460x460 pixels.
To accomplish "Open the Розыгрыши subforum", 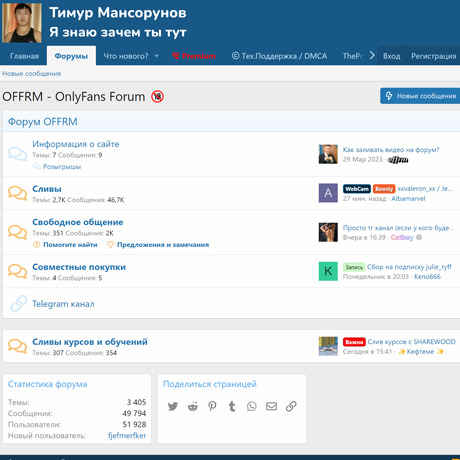I will pos(62,166).
